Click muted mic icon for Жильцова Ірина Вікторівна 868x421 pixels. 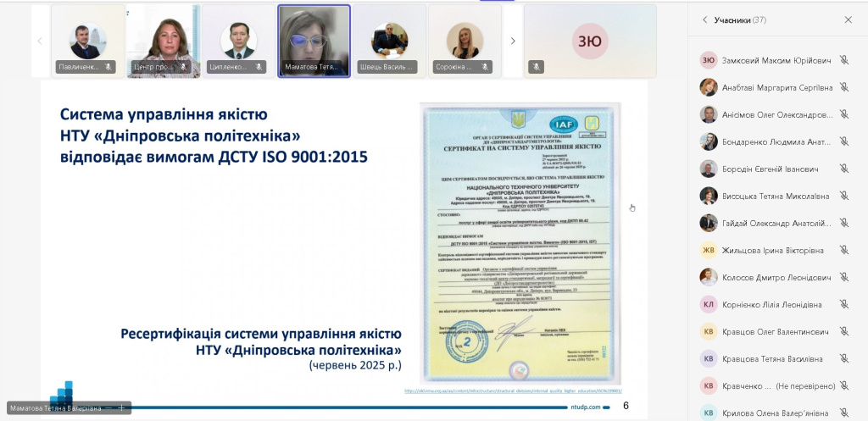coord(843,250)
